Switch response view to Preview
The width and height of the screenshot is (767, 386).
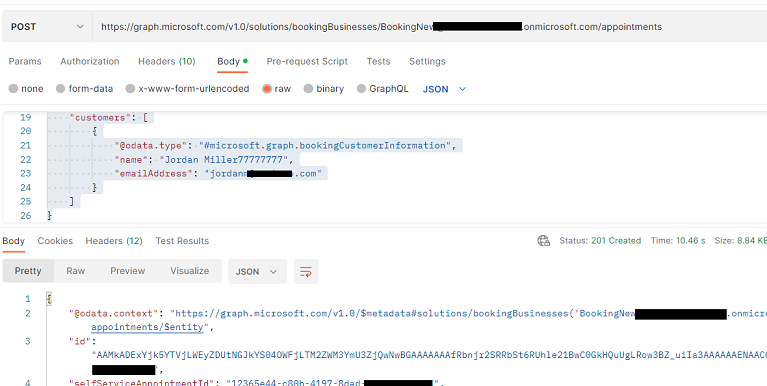[x=127, y=271]
